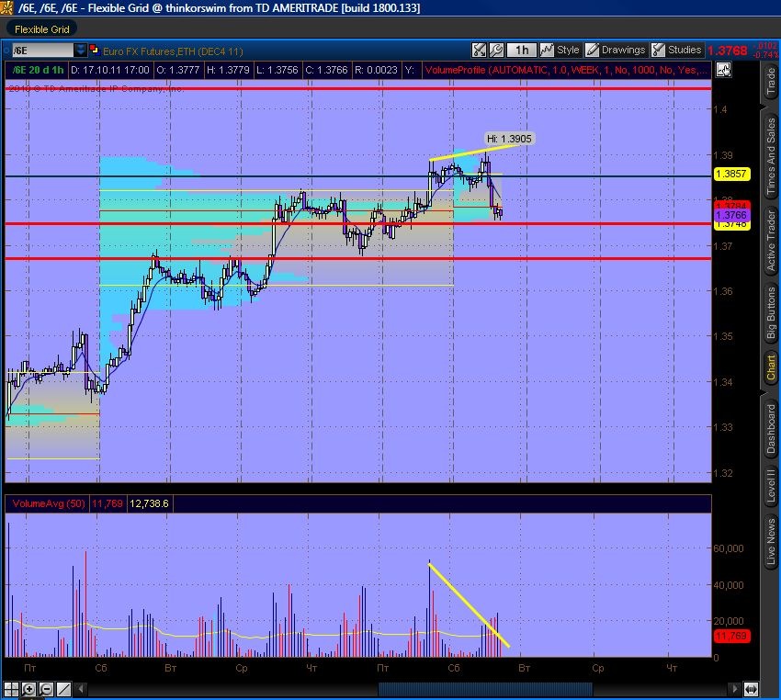
Task: Click the thinkorswim app icon in title bar
Action: tap(6, 8)
